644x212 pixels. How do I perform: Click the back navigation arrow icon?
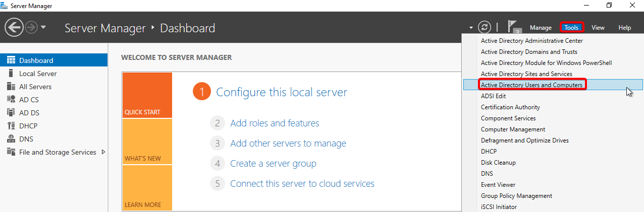pos(14,27)
